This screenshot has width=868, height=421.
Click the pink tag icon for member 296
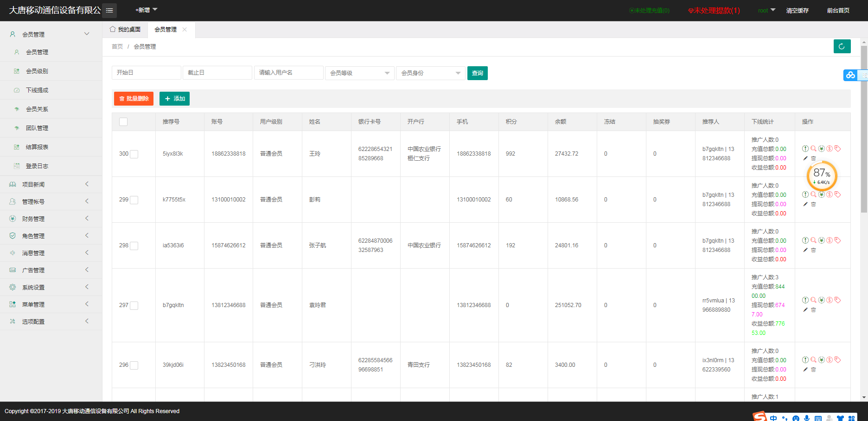tap(837, 360)
